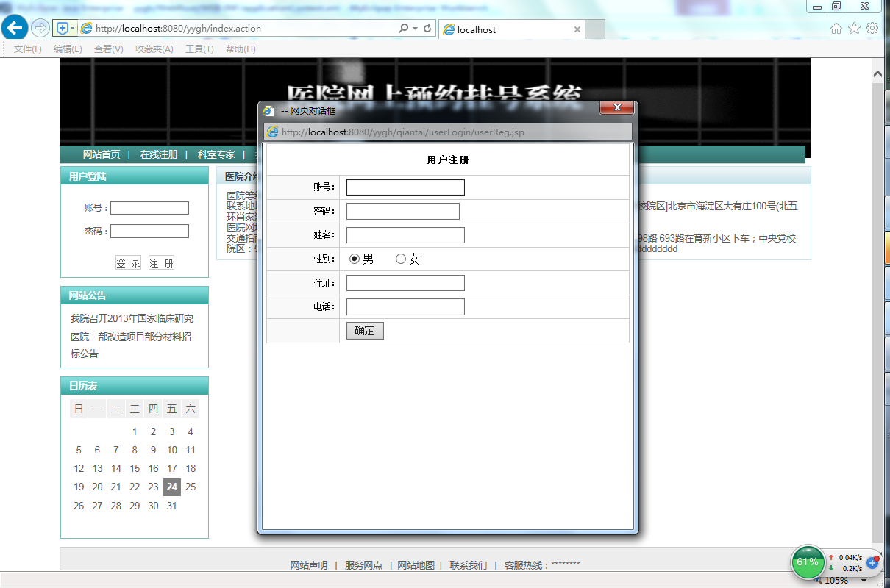
Task: Click the 用户注册 heading in dialog
Action: 448,159
